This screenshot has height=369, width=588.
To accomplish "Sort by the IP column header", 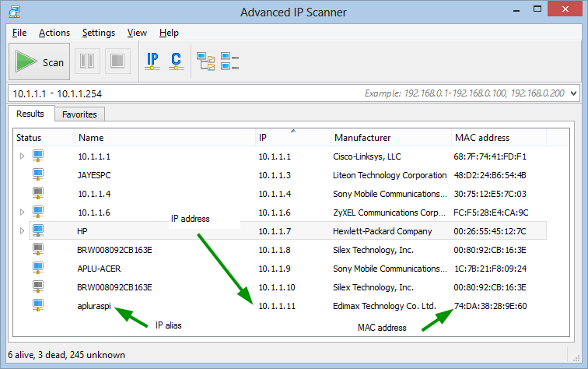I will [293, 137].
